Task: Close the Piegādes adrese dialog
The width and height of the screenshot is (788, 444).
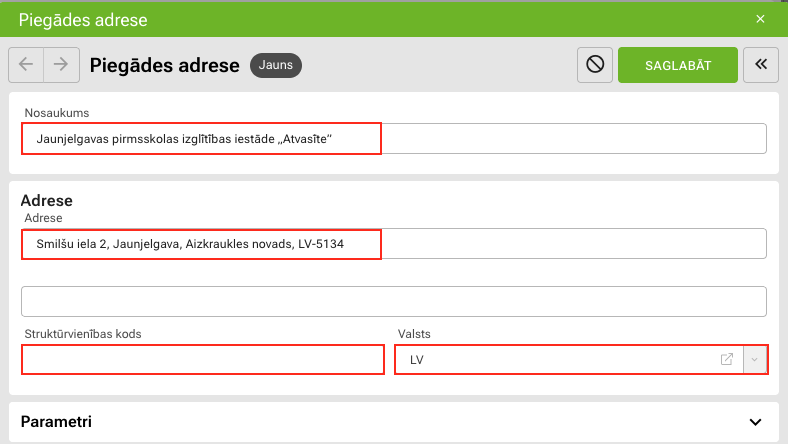Action: click(x=760, y=19)
